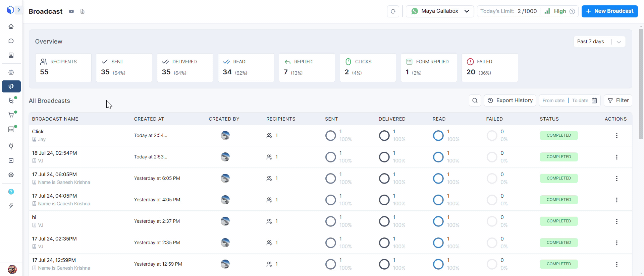Click the vertical page scrollbar

(x=641, y=84)
